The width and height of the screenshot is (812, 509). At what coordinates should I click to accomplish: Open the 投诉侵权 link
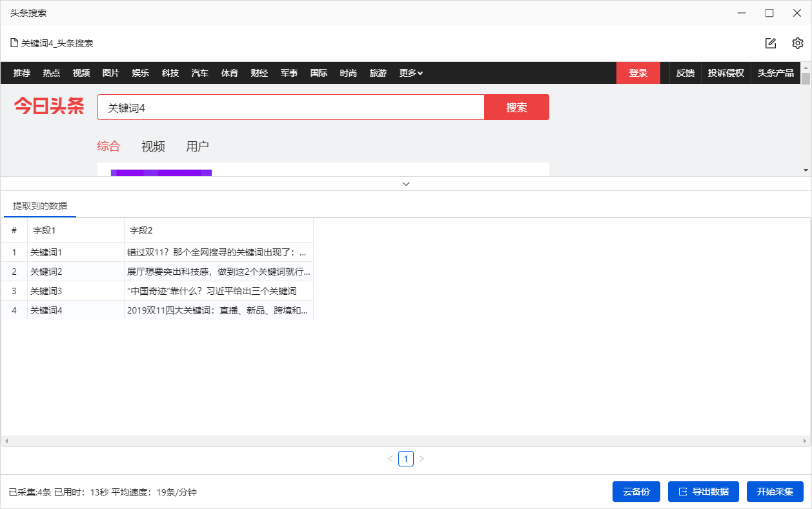click(x=726, y=73)
